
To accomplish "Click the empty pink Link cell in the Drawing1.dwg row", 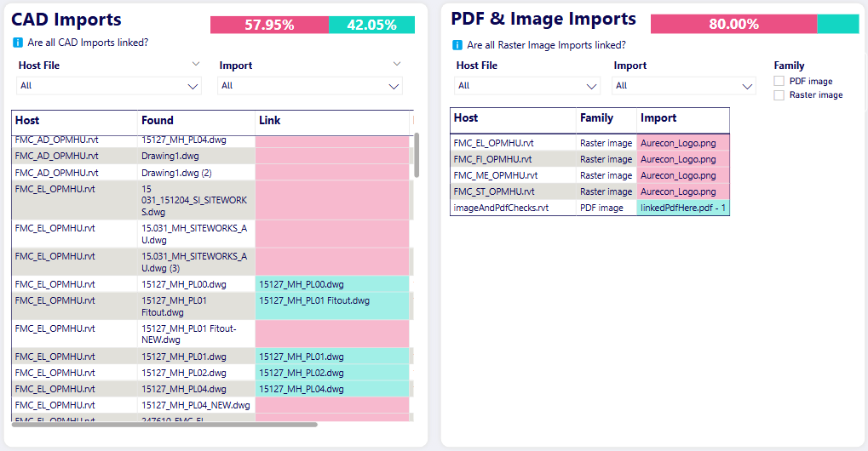I will pyautogui.click(x=332, y=156).
